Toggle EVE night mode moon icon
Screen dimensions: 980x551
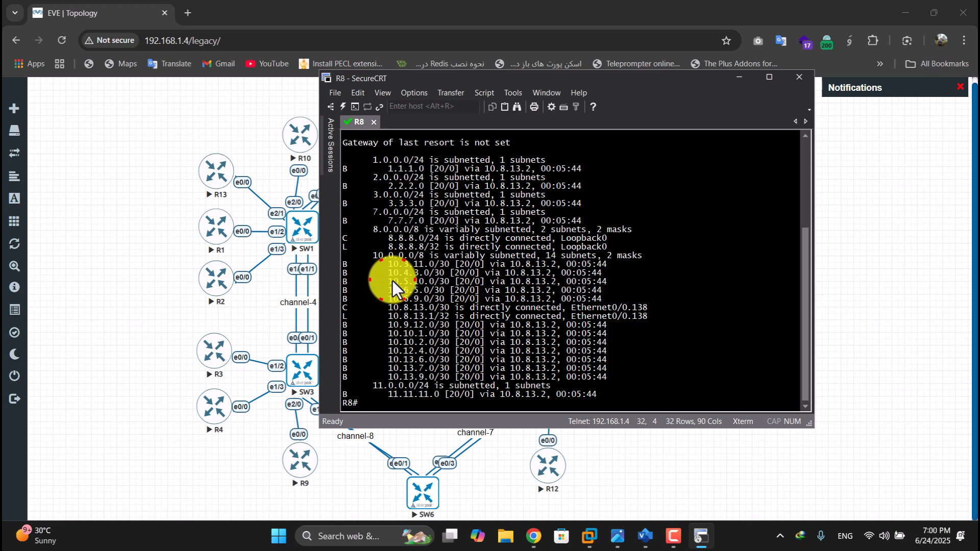pos(14,354)
